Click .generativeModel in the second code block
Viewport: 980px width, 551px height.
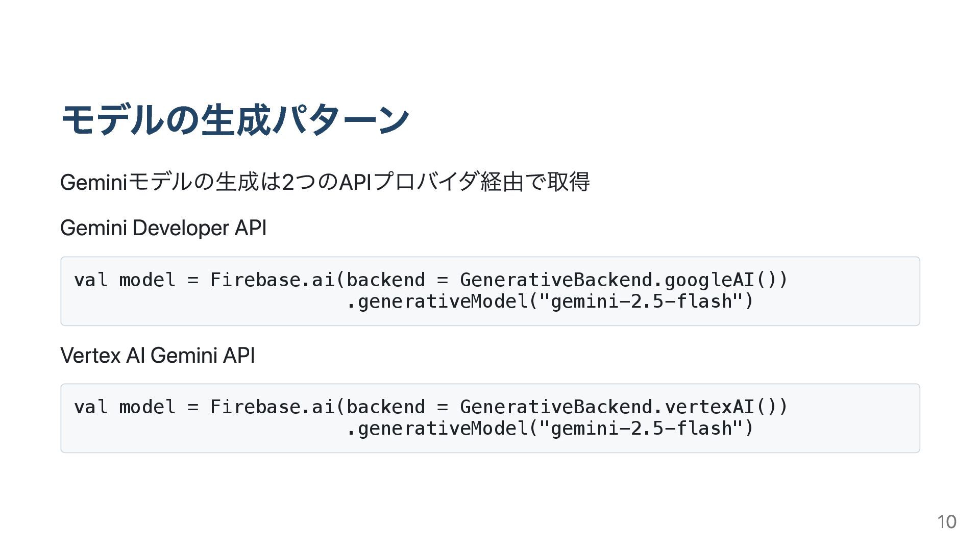click(437, 429)
